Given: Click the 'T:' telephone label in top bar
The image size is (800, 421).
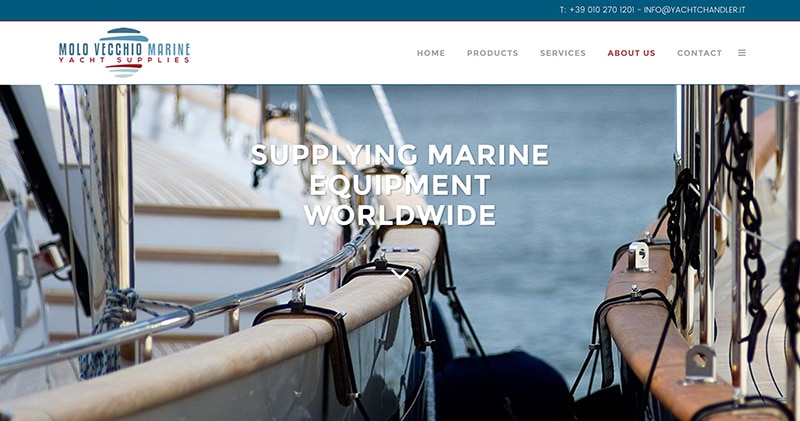Looking at the screenshot, I should pyautogui.click(x=563, y=10).
